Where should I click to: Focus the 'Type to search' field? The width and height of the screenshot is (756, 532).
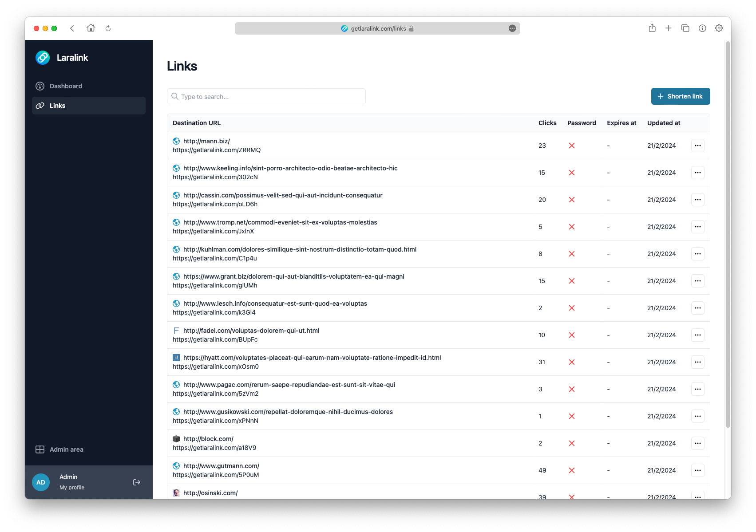coord(266,96)
